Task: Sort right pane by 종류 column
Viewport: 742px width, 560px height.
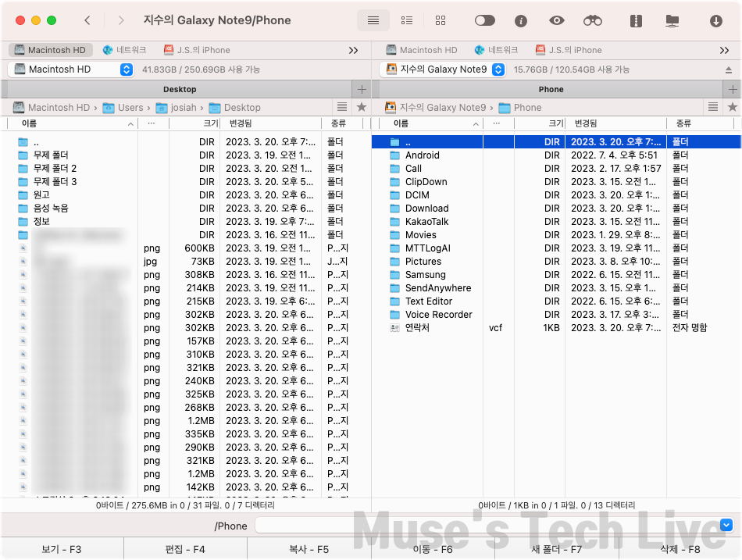Action: (x=700, y=123)
